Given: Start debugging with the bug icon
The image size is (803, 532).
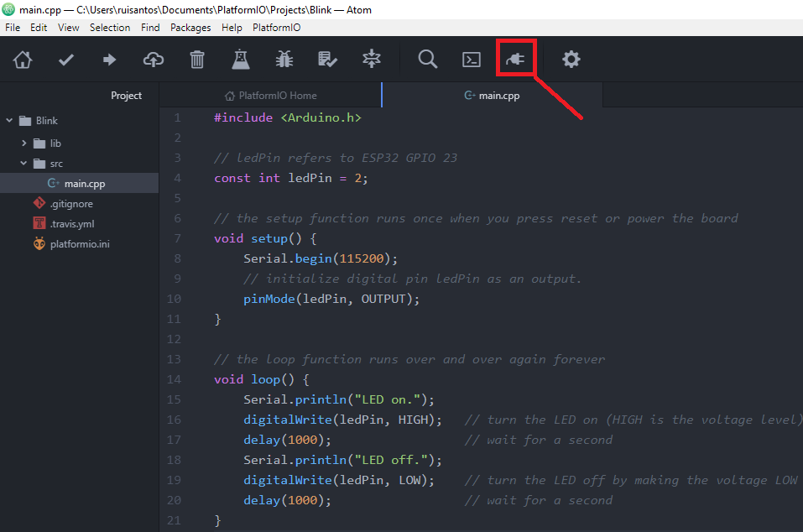Looking at the screenshot, I should pyautogui.click(x=284, y=60).
